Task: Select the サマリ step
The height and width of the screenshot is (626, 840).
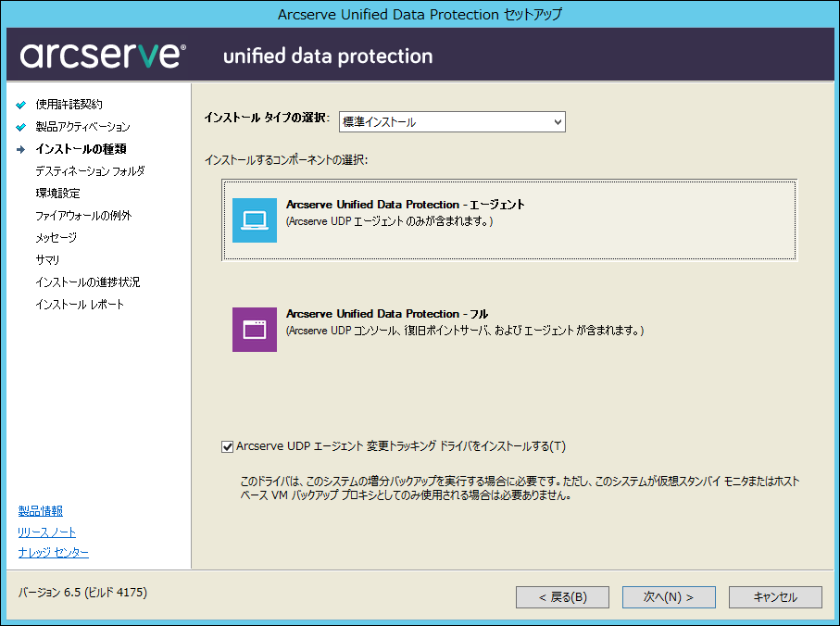Action: click(47, 260)
